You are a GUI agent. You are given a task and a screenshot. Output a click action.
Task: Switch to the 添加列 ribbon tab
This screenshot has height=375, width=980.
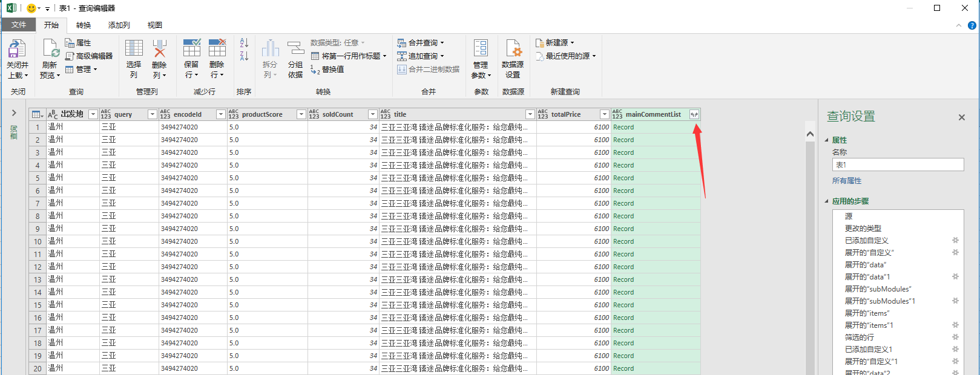(119, 25)
